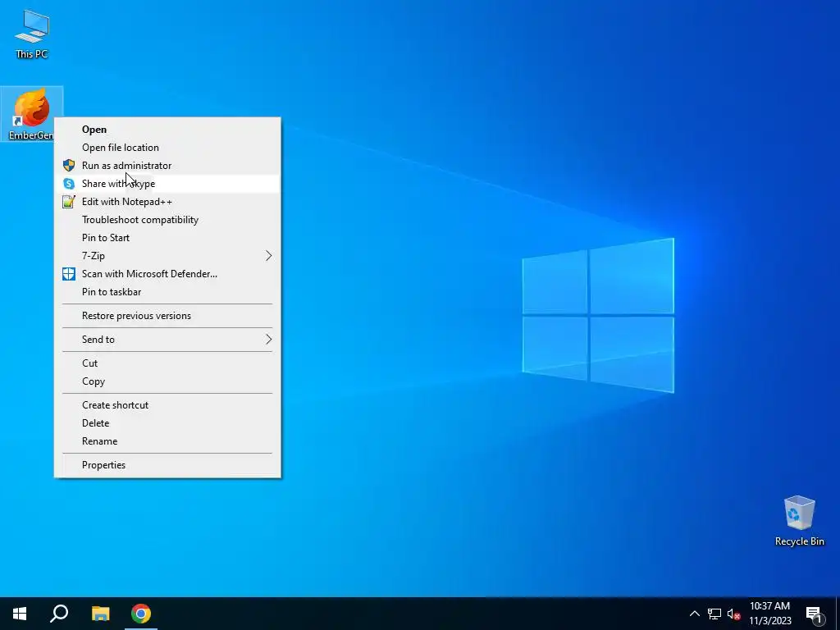This screenshot has width=840, height=630.
Task: Choose Pin to Start
Action: tap(167, 238)
